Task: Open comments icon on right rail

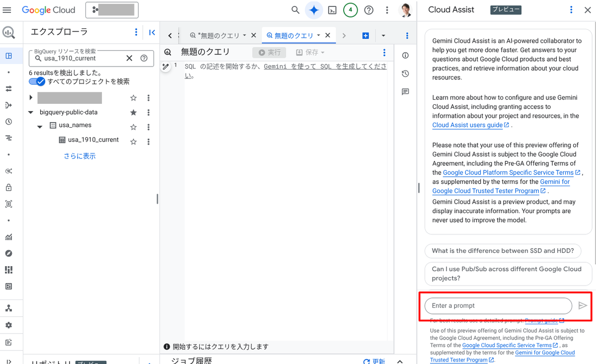Action: pos(405,92)
